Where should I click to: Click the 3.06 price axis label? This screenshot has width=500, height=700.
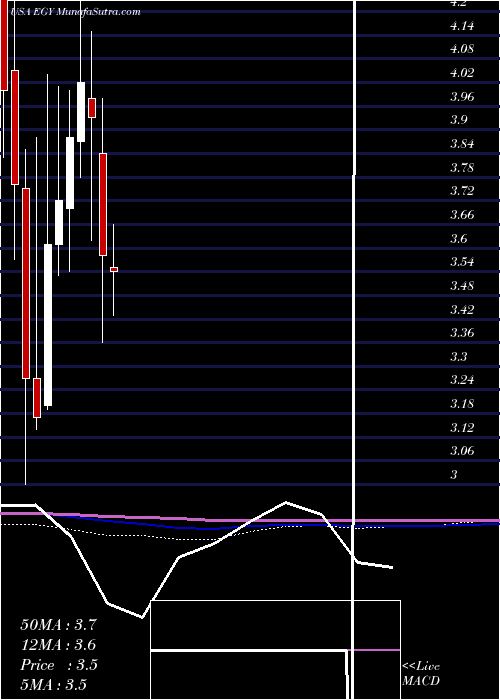click(462, 451)
